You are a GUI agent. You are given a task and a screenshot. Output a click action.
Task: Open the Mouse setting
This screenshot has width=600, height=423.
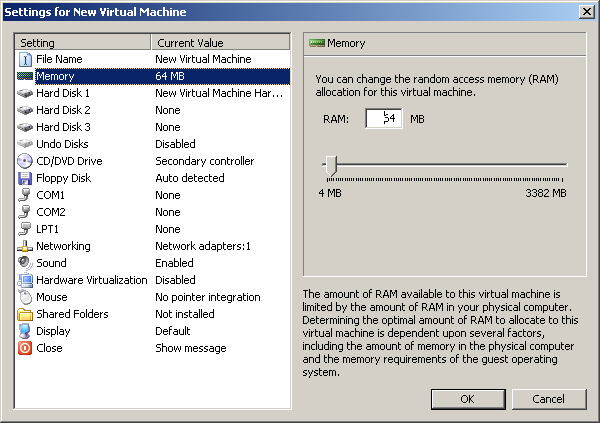point(52,297)
